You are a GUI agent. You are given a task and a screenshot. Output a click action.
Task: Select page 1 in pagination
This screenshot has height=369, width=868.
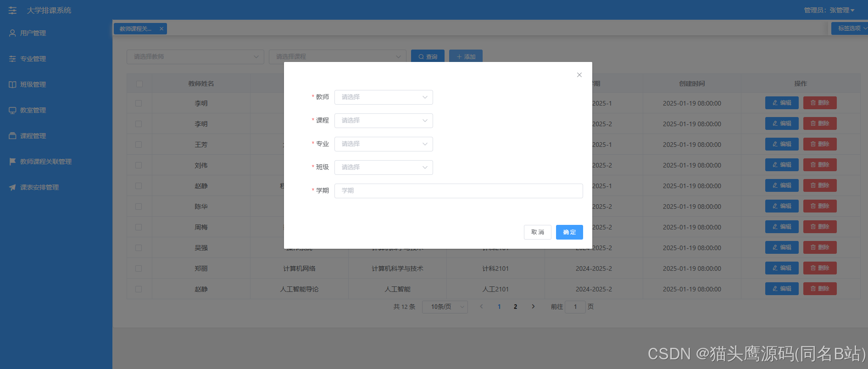499,307
